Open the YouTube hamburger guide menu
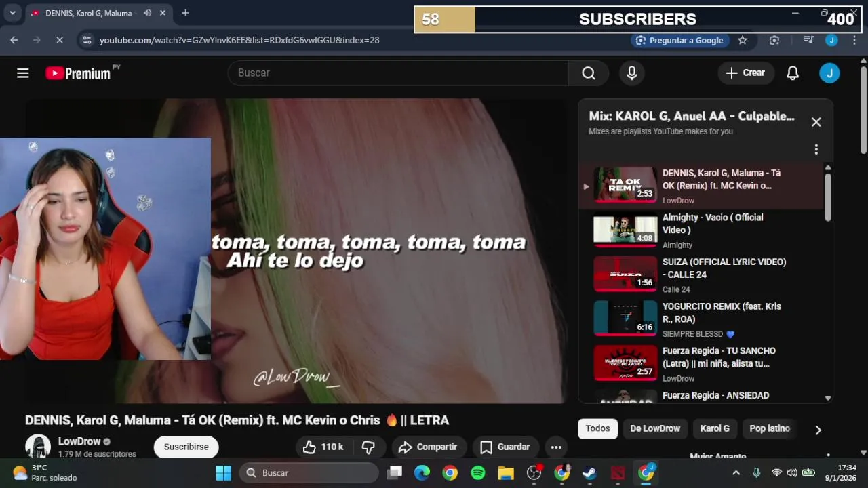868x488 pixels. click(x=23, y=73)
